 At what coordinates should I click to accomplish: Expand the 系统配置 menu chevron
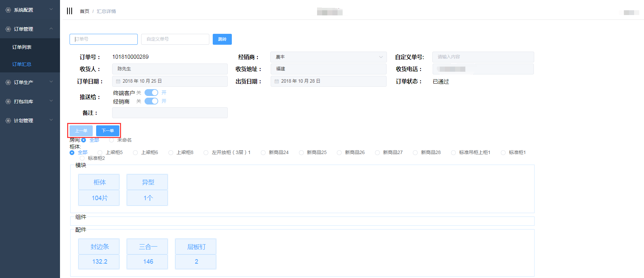pos(51,10)
